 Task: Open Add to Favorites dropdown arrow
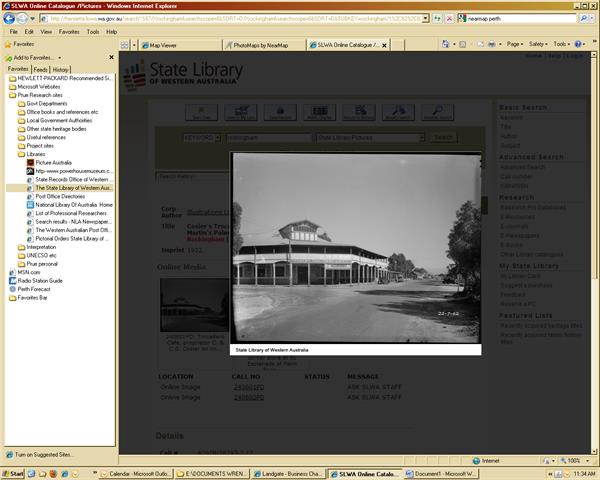coord(60,58)
